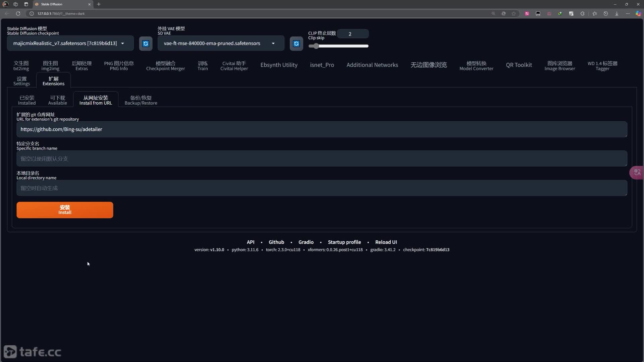
Task: Open the Additional Networks tab
Action: (372, 65)
